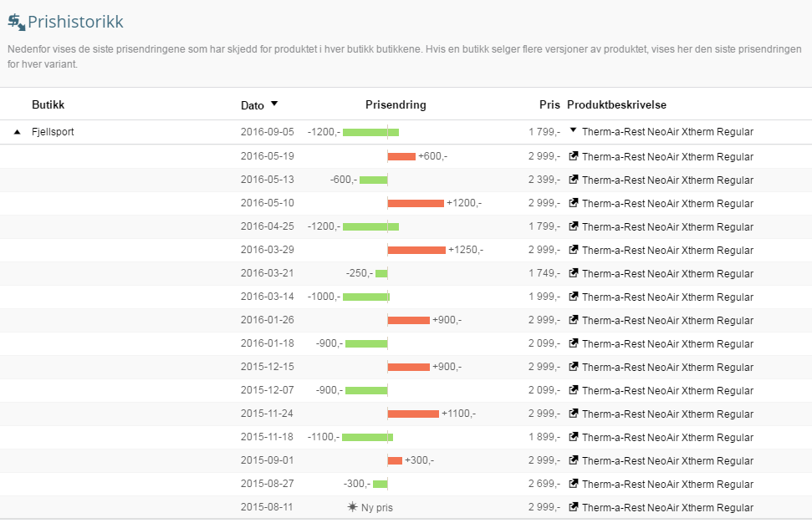This screenshot has width=812, height=523.
Task: Sort by the Pris column header
Action: coord(549,104)
